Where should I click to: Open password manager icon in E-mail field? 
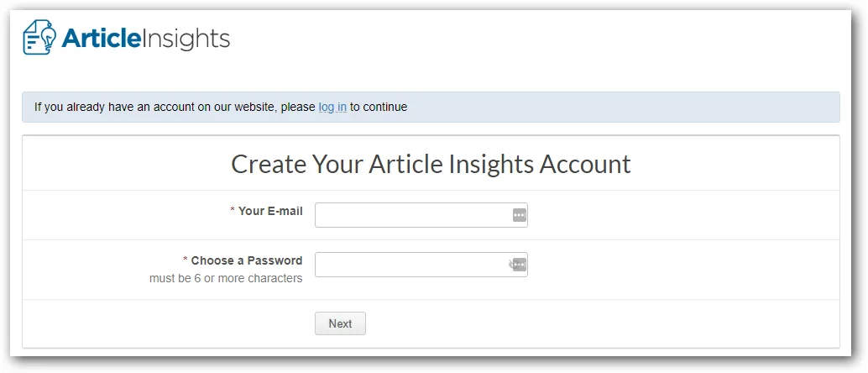point(519,215)
